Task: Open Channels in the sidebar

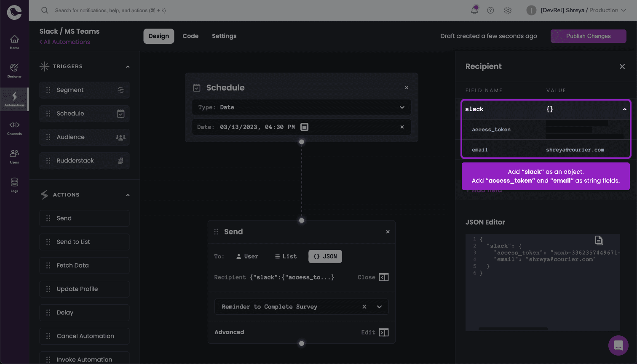Action: [x=14, y=128]
